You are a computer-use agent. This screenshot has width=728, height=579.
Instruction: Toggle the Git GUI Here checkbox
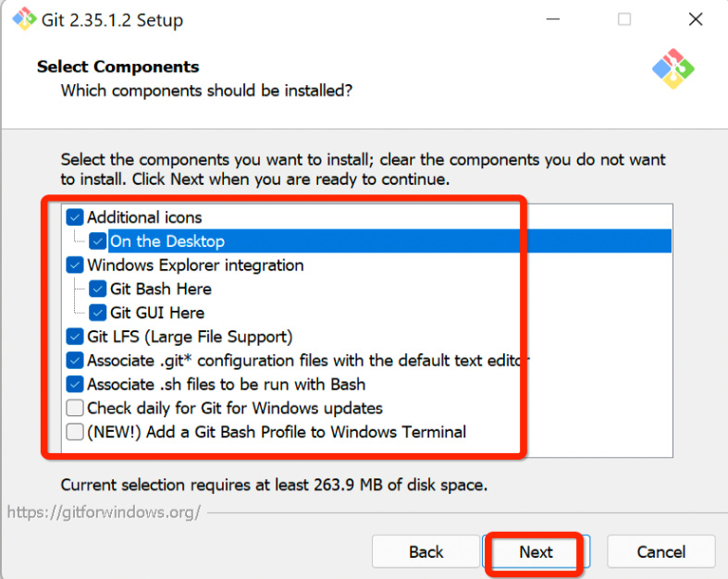[x=97, y=313]
